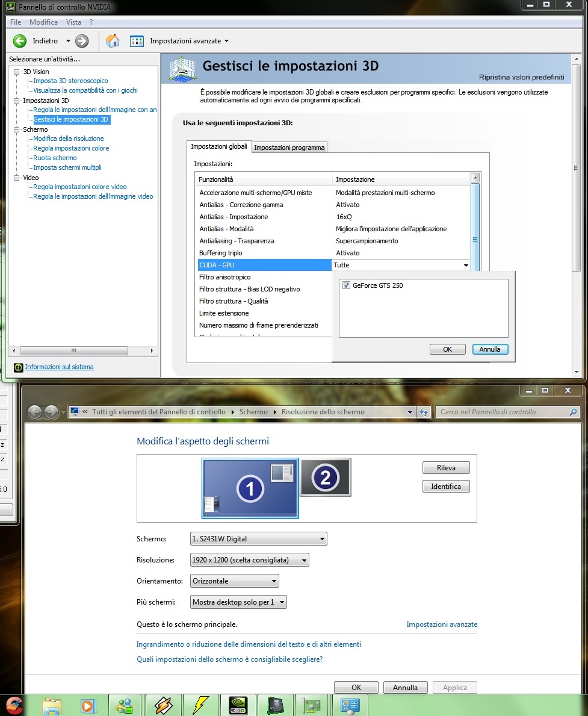Switch to the Impostazioni programma tab
The image size is (588, 716).
[x=289, y=148]
